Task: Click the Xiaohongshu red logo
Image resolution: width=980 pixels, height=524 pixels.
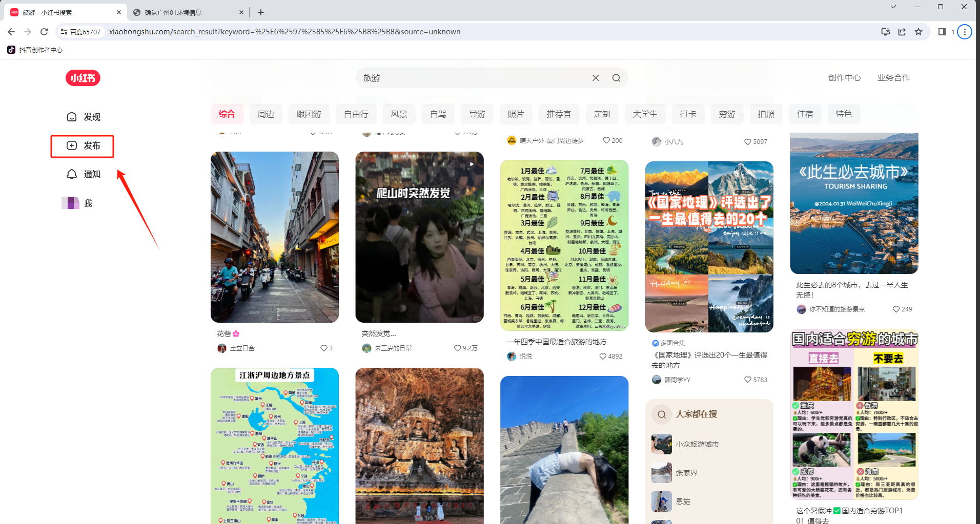Action: point(83,78)
